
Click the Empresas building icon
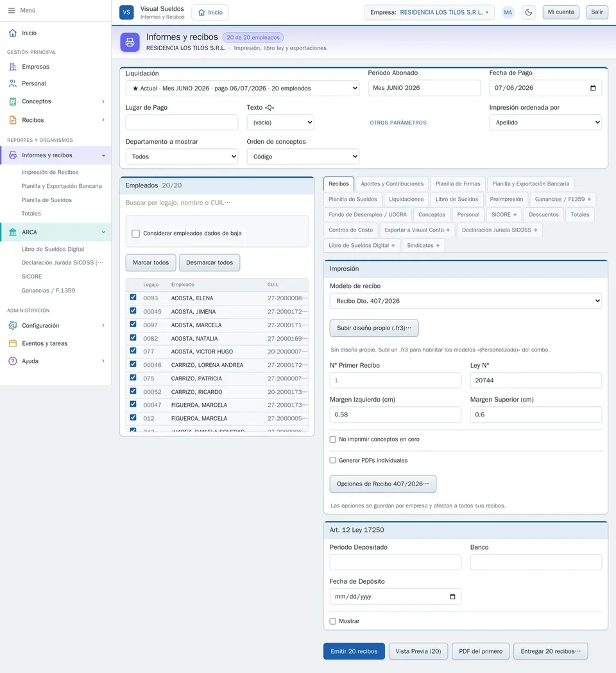click(x=13, y=67)
